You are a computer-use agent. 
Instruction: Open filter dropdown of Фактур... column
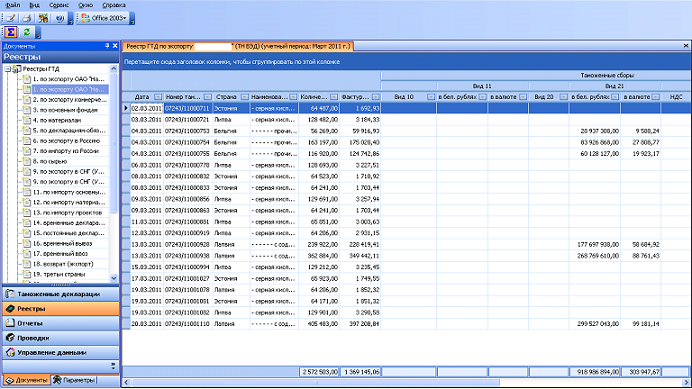376,97
